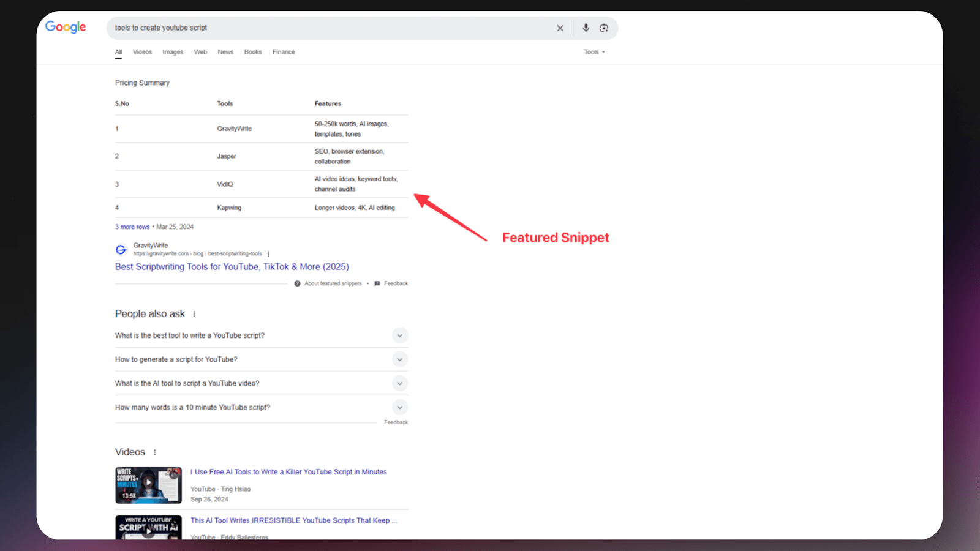980x551 pixels.
Task: Click the About featured snippets question icon
Action: 297,283
